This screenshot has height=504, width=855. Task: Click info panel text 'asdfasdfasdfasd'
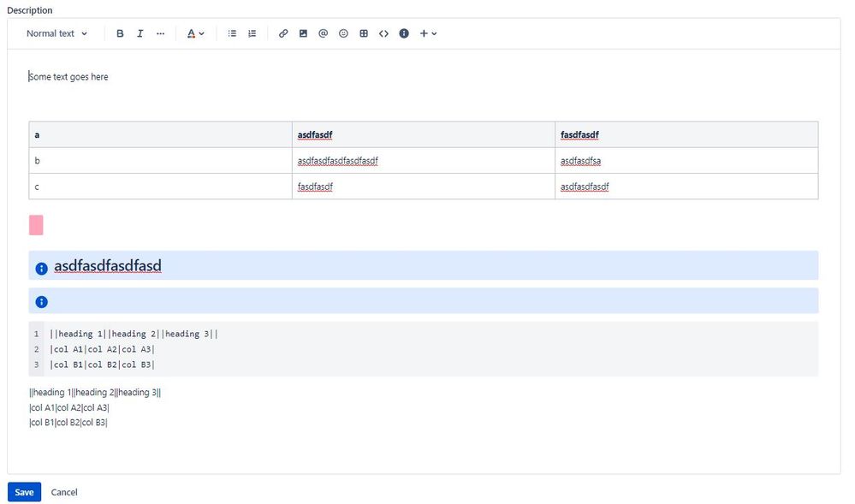108,265
